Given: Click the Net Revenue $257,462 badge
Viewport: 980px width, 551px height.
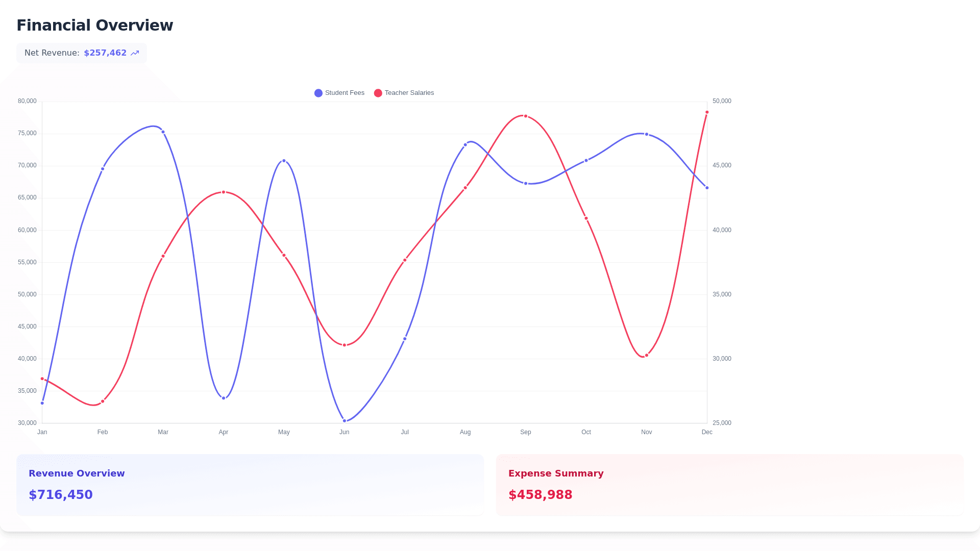Looking at the screenshot, I should coord(82,53).
